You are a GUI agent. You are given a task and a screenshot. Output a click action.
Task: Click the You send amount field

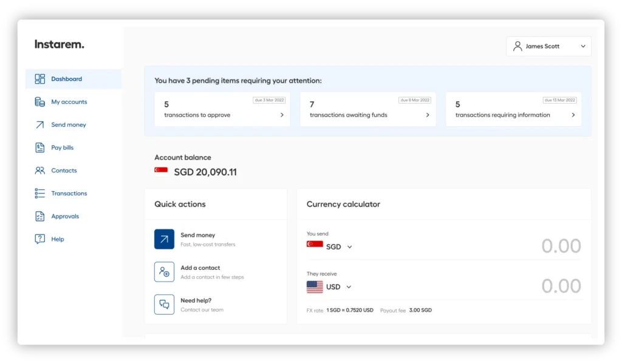pyautogui.click(x=561, y=246)
